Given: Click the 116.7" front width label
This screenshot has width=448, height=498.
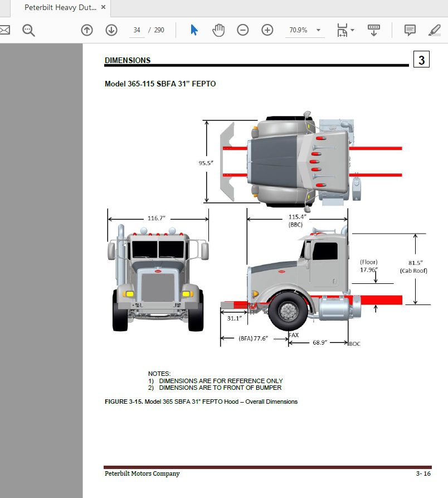Looking at the screenshot, I should click(157, 218).
